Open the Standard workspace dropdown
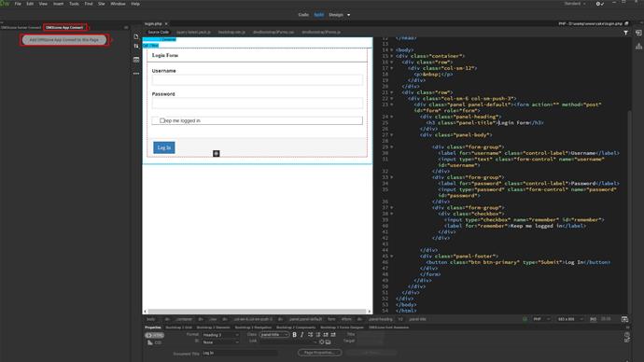This screenshot has height=362, width=644. pos(575,4)
